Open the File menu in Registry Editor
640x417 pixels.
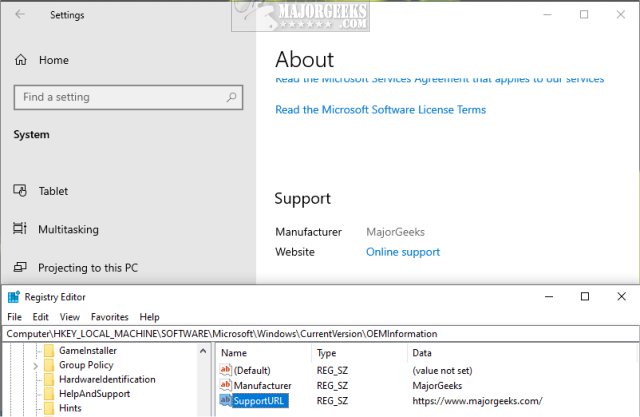point(14,317)
